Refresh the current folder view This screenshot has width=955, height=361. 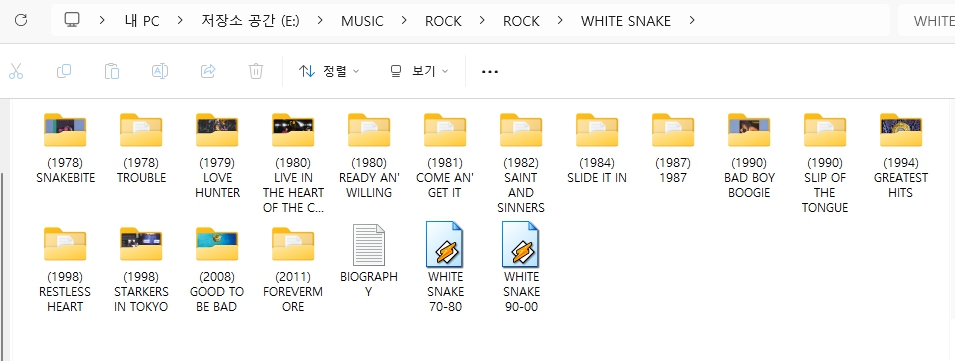click(x=21, y=20)
